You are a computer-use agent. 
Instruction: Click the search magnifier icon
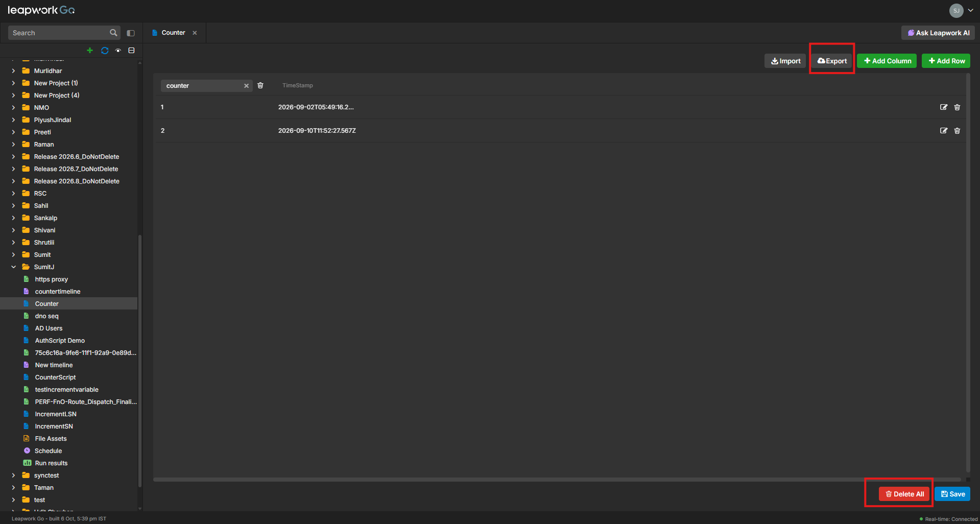pos(113,33)
